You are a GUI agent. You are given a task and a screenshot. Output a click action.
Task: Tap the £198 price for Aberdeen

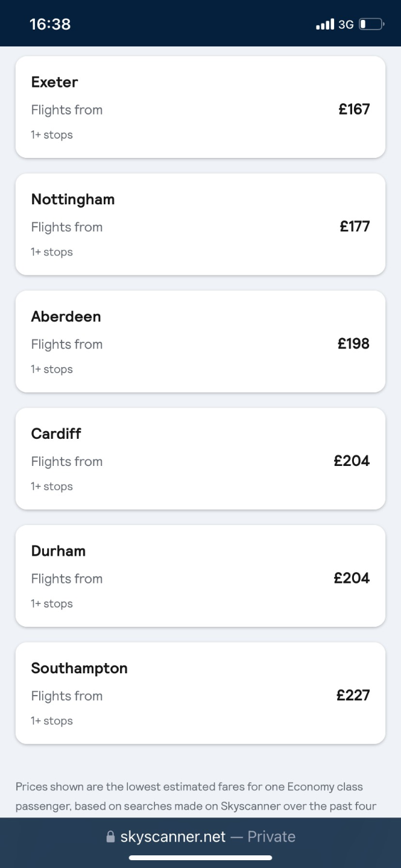(x=353, y=344)
